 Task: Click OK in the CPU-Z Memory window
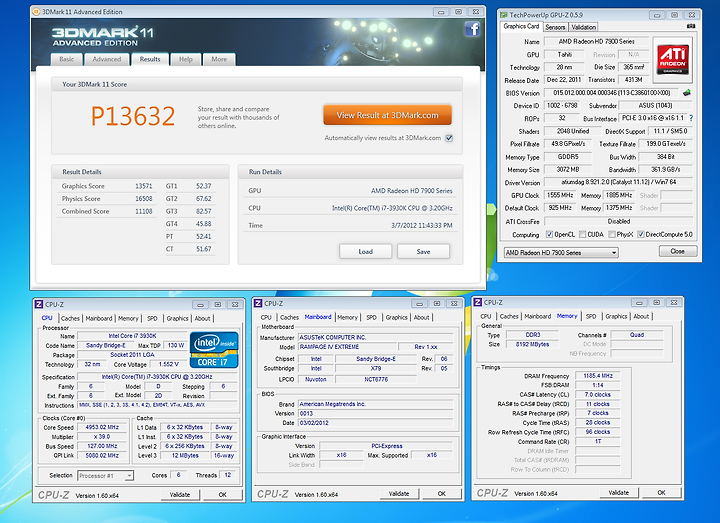point(661,492)
